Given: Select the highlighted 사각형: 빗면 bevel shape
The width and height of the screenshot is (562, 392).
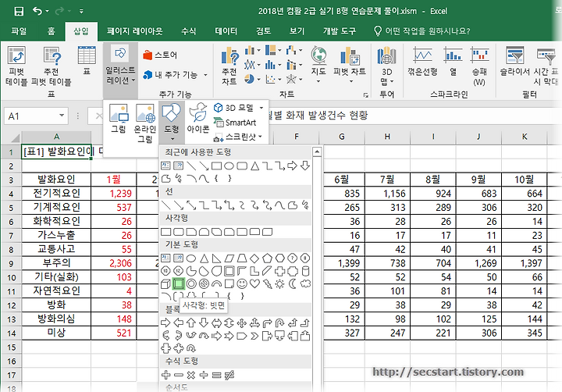Looking at the screenshot, I should coord(178,283).
